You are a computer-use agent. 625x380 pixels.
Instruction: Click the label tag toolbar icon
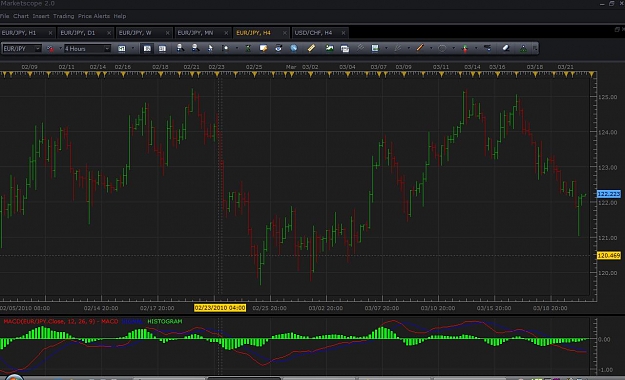pos(487,48)
